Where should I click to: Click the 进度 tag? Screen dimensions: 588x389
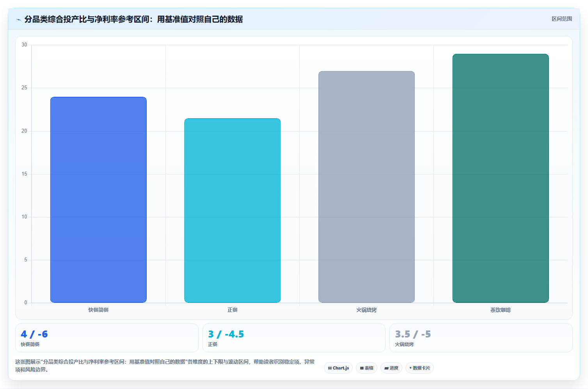point(391,368)
